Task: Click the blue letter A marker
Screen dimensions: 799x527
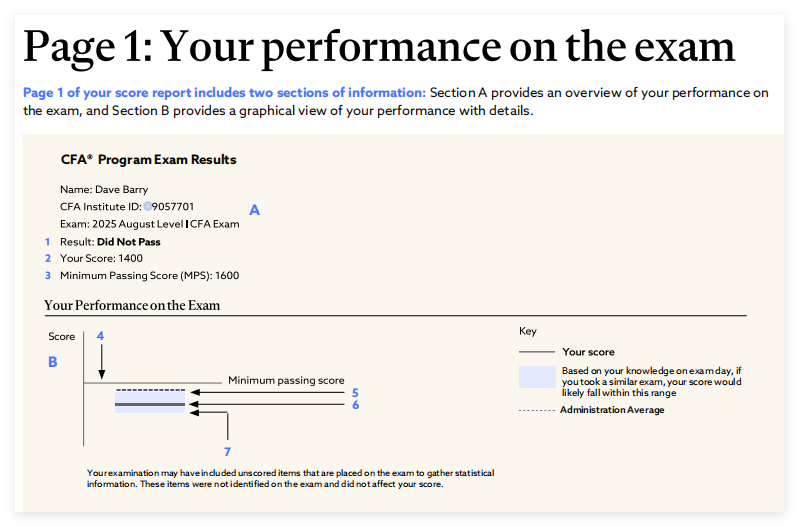Action: pos(254,210)
